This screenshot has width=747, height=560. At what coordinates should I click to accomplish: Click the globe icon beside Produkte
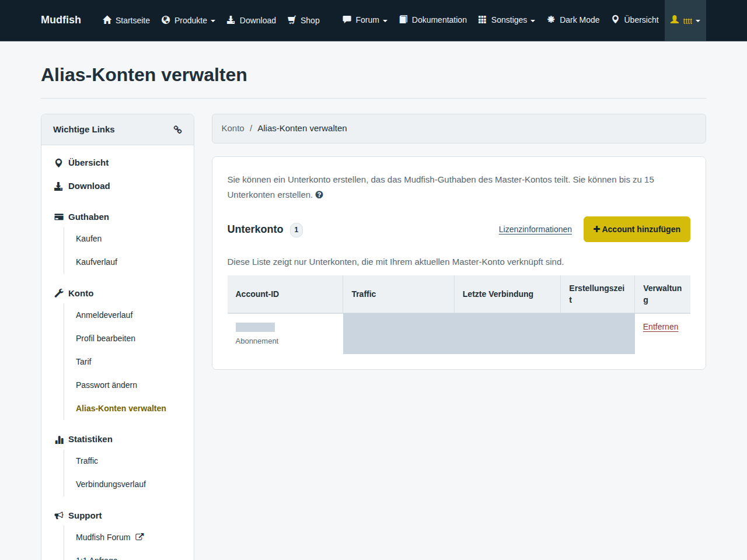coord(166,20)
